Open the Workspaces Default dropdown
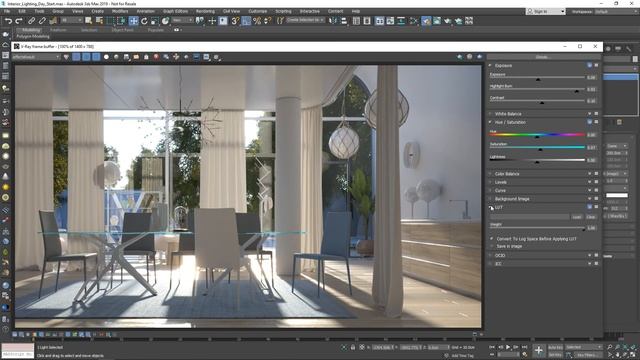This screenshot has width=640, height=360. pos(616,11)
